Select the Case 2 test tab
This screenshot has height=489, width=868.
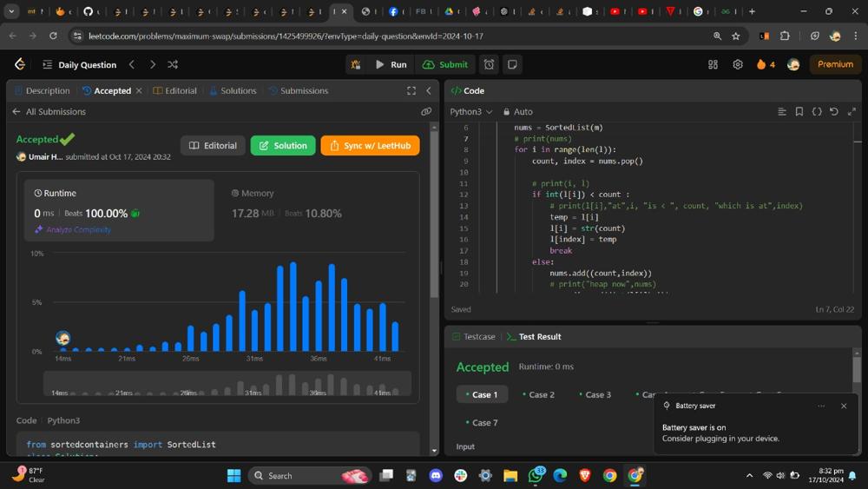(x=538, y=394)
